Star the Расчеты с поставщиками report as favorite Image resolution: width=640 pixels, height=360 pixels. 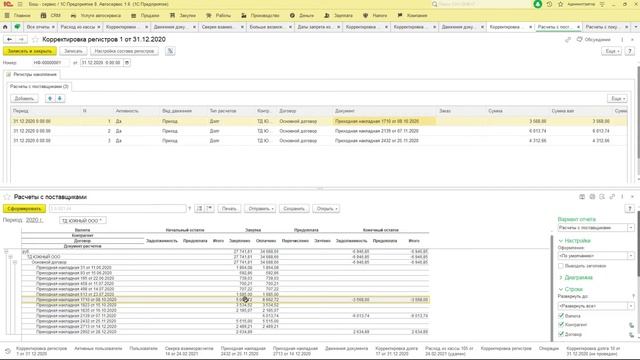point(7,197)
